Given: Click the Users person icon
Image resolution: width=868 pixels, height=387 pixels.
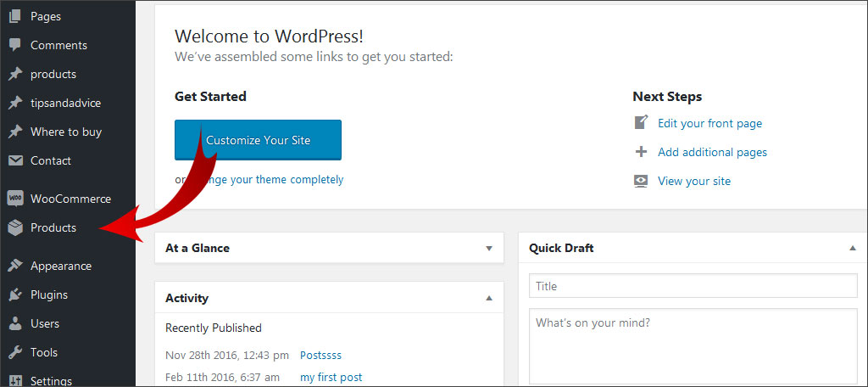Looking at the screenshot, I should coord(15,323).
